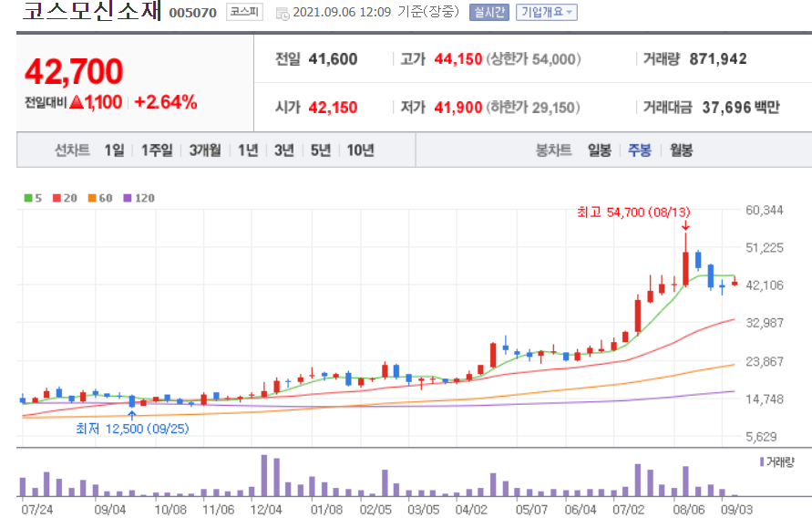The width and height of the screenshot is (812, 518).
Task: Click the 선차트 label
Action: pyautogui.click(x=73, y=150)
